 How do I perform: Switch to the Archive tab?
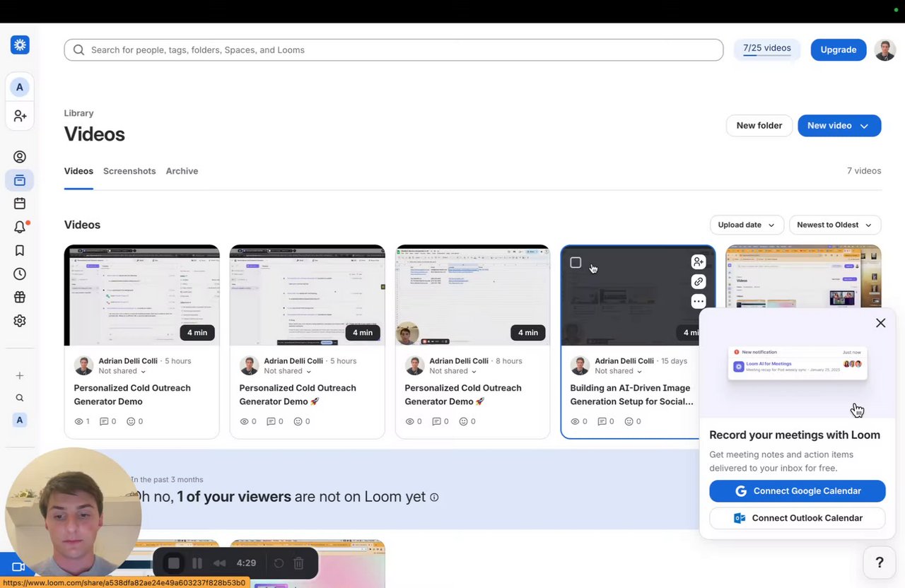tap(182, 171)
